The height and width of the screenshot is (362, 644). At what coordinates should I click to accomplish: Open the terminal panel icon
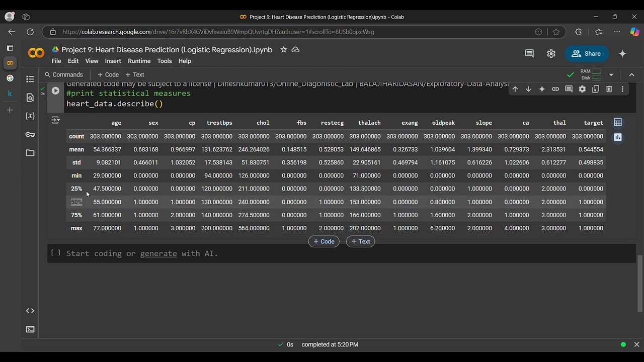tap(30, 329)
